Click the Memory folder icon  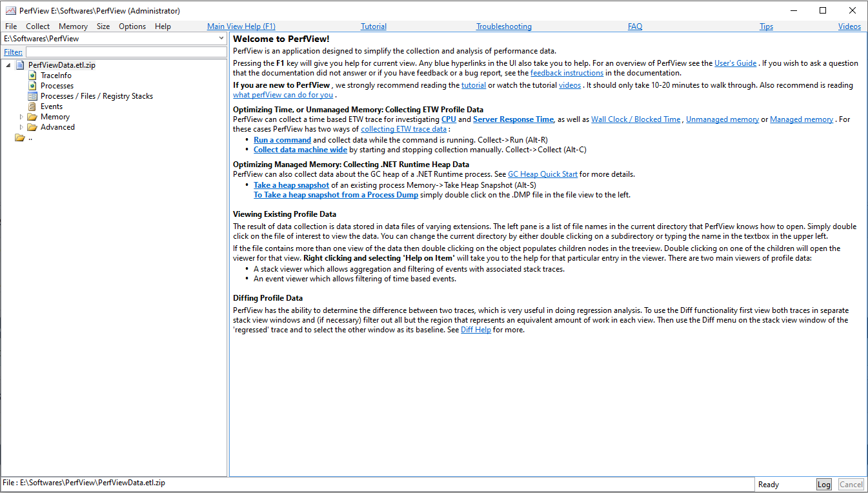[32, 117]
